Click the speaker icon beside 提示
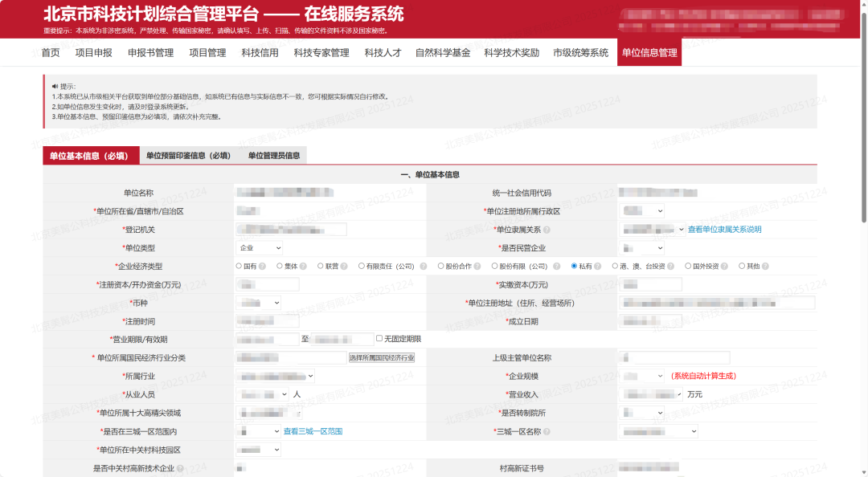868x477 pixels. click(x=55, y=86)
